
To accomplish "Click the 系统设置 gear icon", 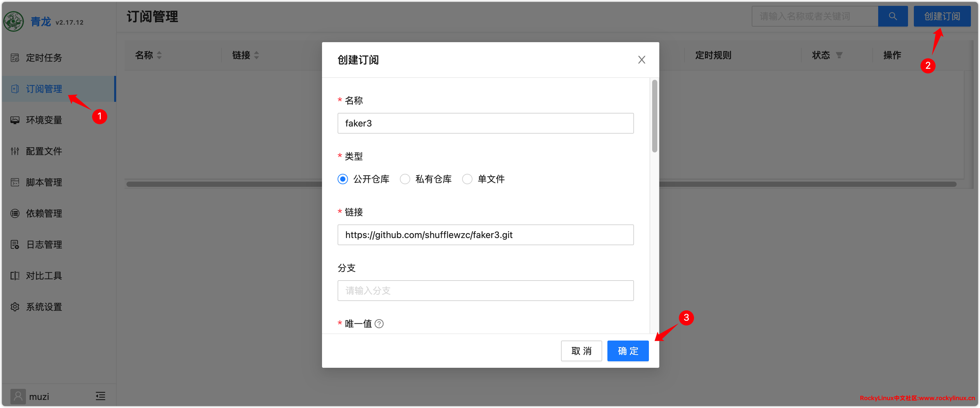I will pyautogui.click(x=15, y=307).
